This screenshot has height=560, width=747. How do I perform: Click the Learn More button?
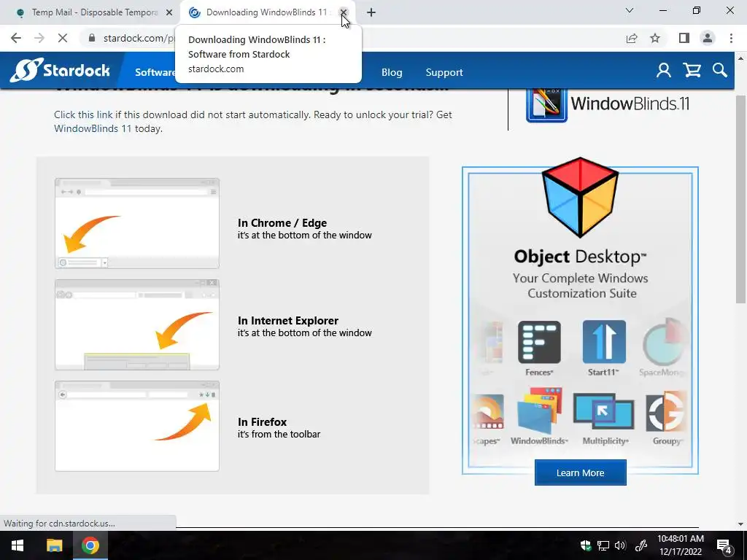580,472
